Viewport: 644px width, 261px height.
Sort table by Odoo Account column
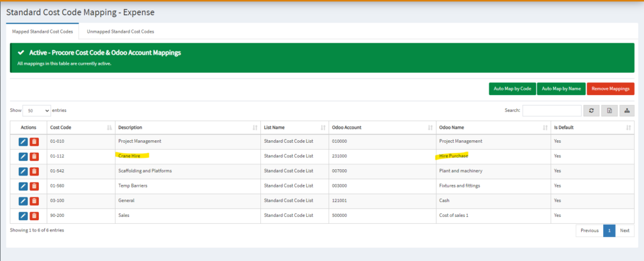[x=382, y=128]
